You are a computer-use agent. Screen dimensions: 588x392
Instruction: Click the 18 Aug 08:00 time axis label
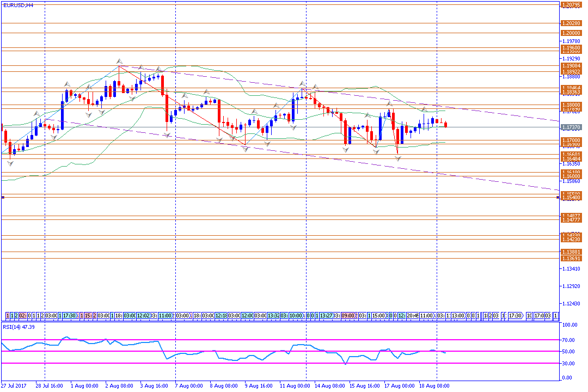[x=436, y=385]
